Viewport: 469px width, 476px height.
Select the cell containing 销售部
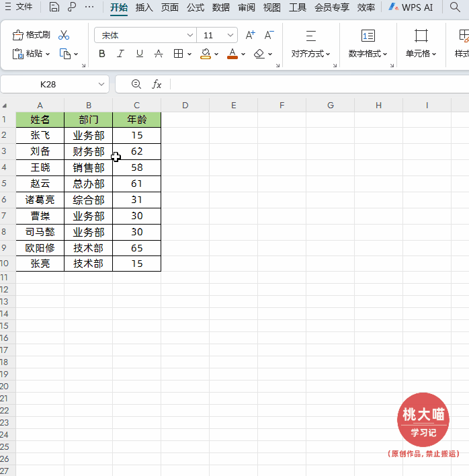[88, 167]
